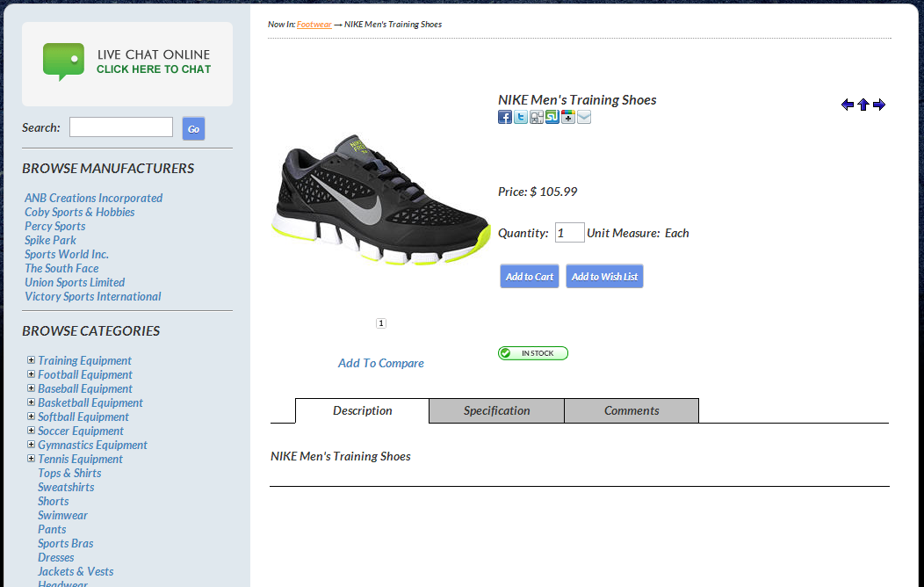Expand Tennis Equipment category
Screen dimensions: 924x587
[x=32, y=458]
